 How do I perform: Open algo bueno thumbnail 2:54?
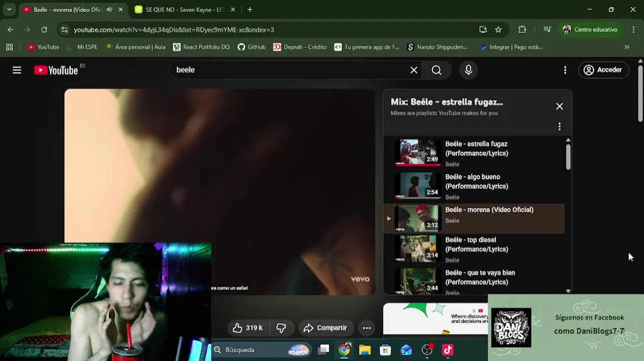click(x=417, y=185)
